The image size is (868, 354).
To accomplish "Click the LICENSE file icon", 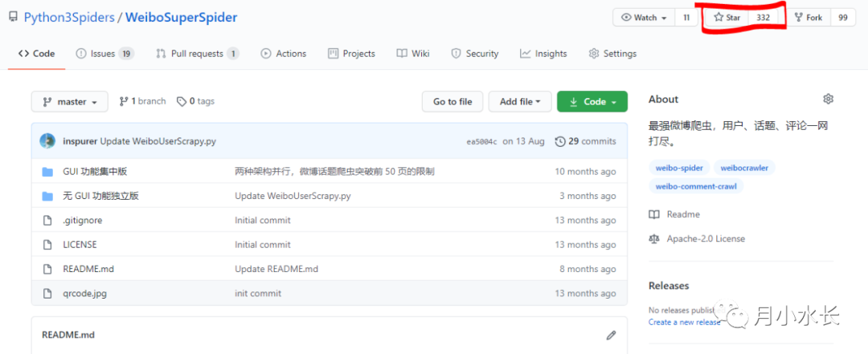I will point(47,245).
